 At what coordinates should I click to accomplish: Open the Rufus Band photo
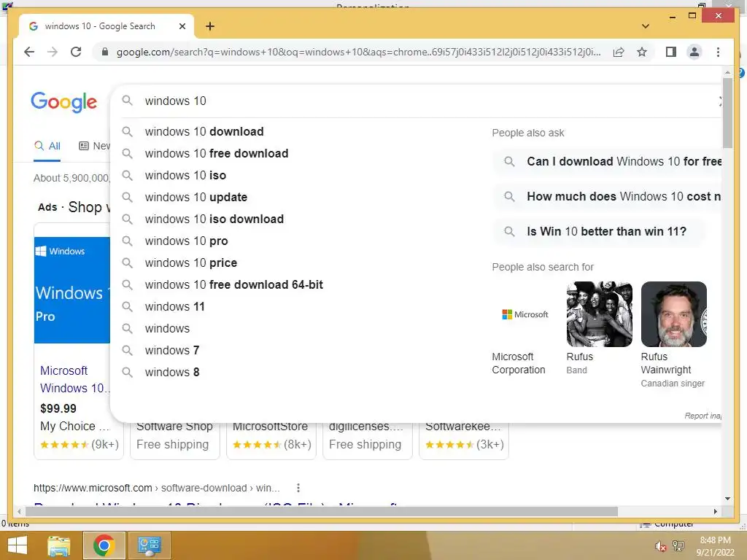[600, 314]
